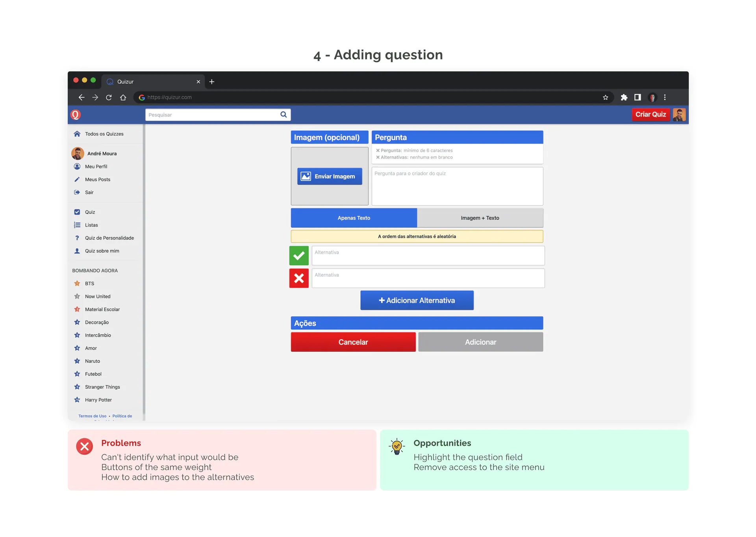Click the Adicionar Alternativa button
This screenshot has height=537, width=756.
click(x=417, y=300)
